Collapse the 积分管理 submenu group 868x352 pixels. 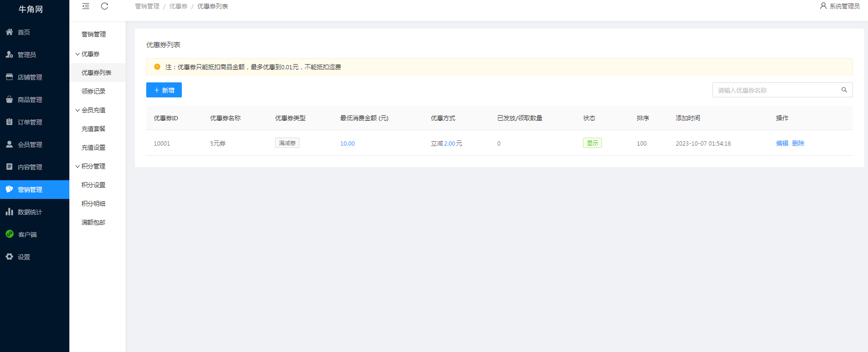pos(93,166)
